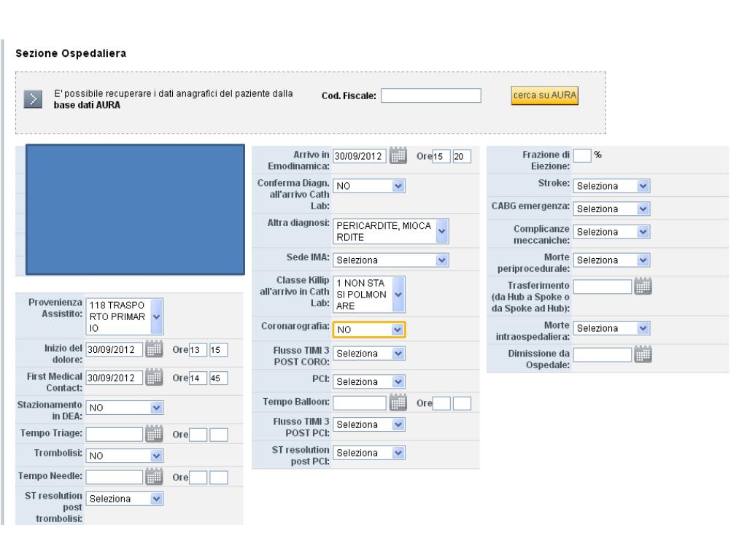
Task: Click the Tempo Balloon minutes field
Action: click(x=462, y=403)
